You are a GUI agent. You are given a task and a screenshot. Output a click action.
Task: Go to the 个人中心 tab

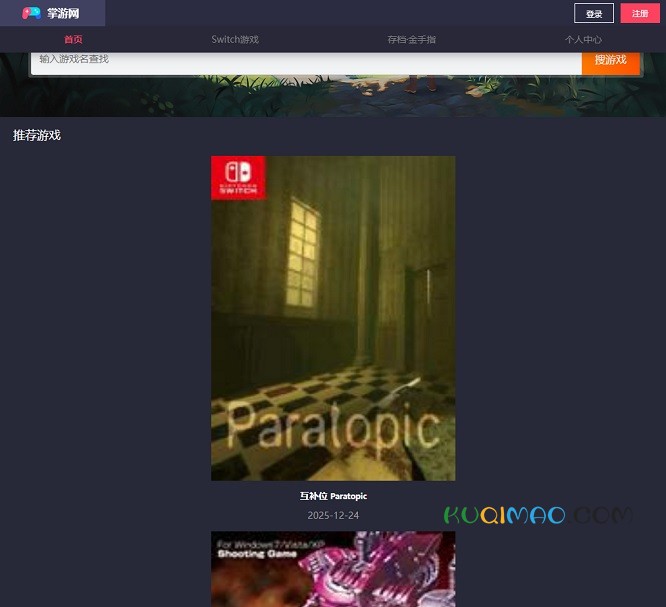coord(583,40)
